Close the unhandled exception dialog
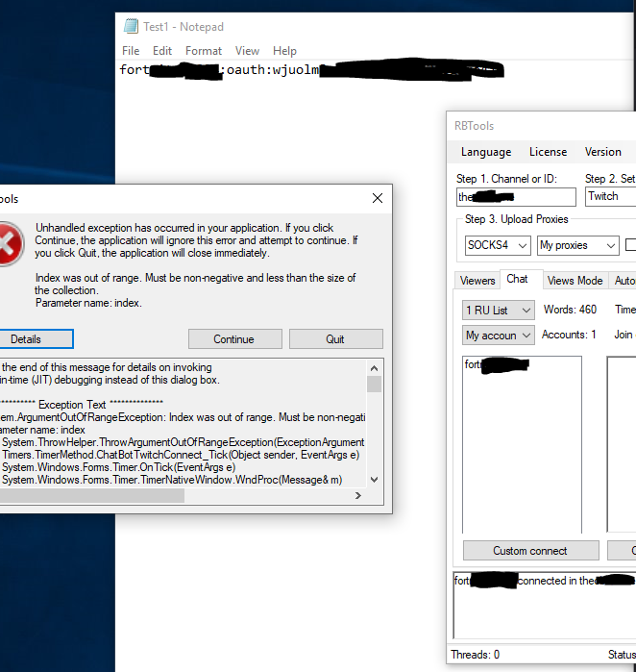 [379, 199]
